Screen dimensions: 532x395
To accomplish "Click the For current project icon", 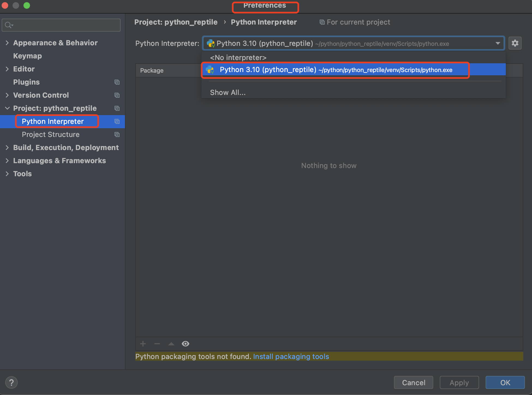I will [322, 22].
